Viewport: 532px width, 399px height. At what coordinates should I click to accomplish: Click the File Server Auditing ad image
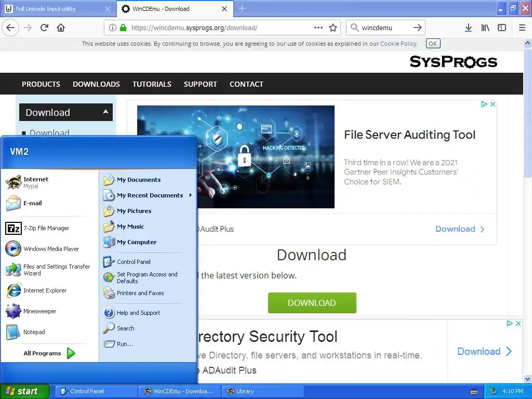click(236, 157)
